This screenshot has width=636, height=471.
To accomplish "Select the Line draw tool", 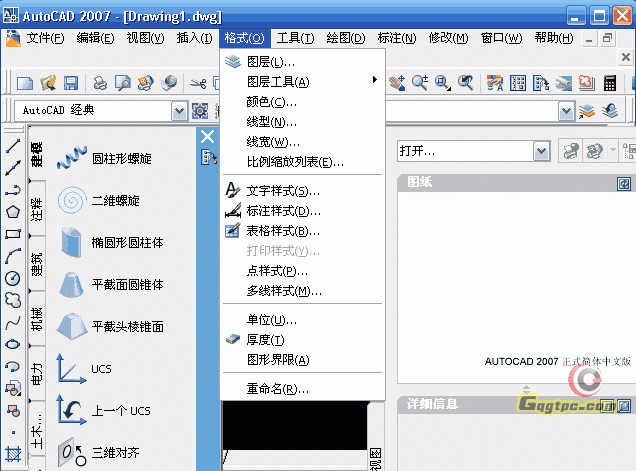I will pos(13,146).
